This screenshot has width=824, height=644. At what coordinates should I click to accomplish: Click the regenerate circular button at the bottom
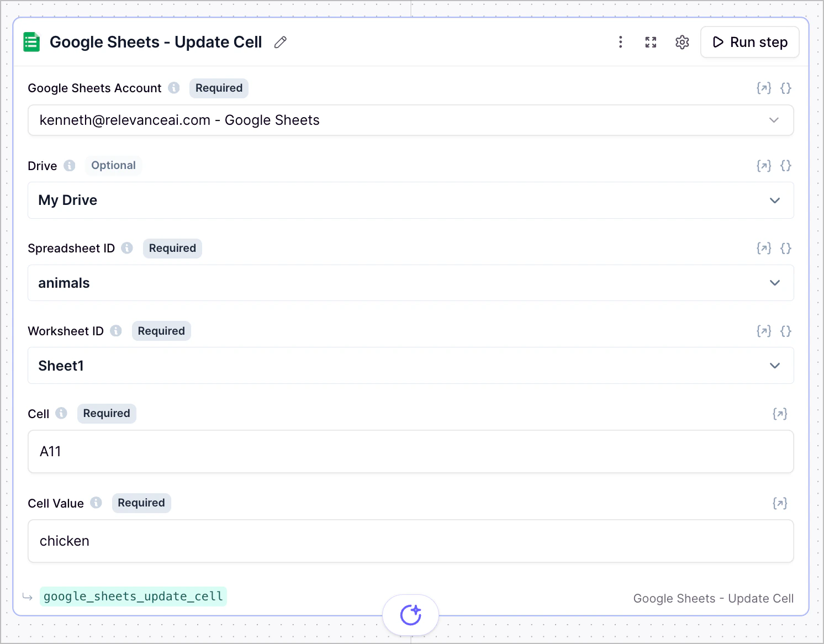[x=411, y=614]
